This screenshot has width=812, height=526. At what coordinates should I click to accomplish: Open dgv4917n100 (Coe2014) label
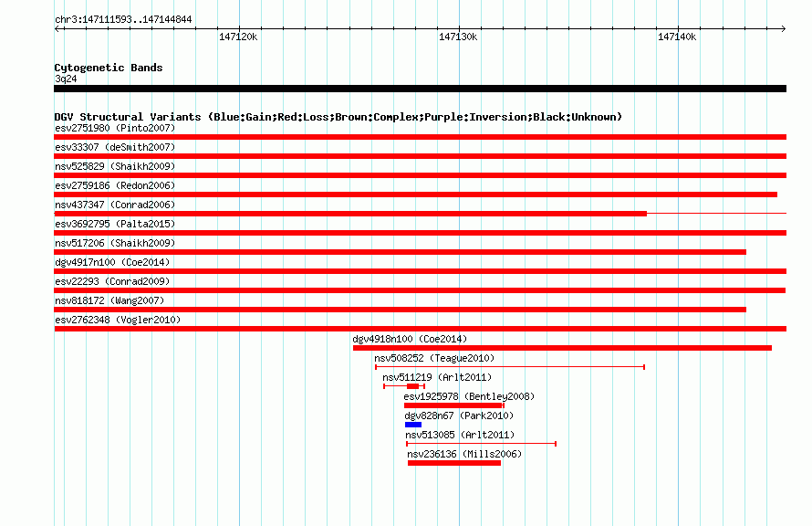tap(112, 262)
